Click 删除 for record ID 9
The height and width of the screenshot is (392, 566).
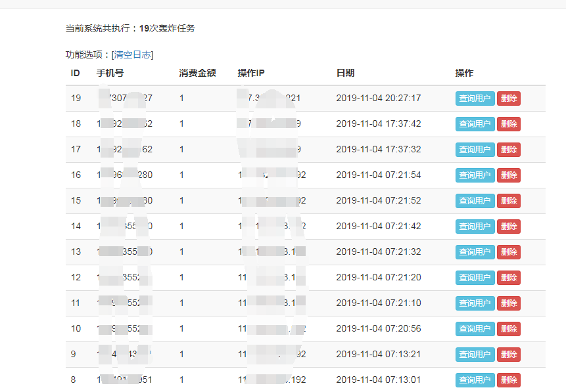(x=509, y=355)
